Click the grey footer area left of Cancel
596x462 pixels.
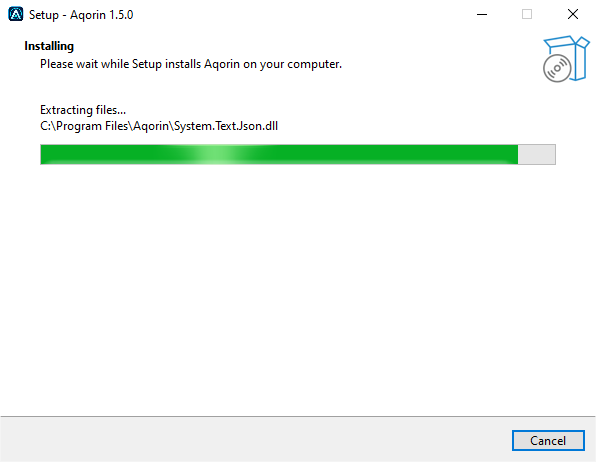[x=255, y=440]
